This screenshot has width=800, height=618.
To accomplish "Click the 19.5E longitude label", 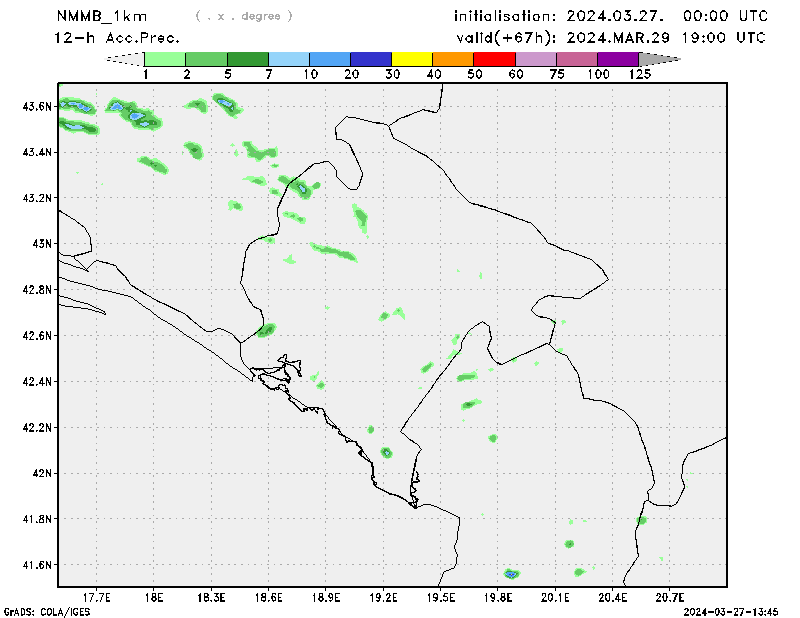I will (x=441, y=598).
